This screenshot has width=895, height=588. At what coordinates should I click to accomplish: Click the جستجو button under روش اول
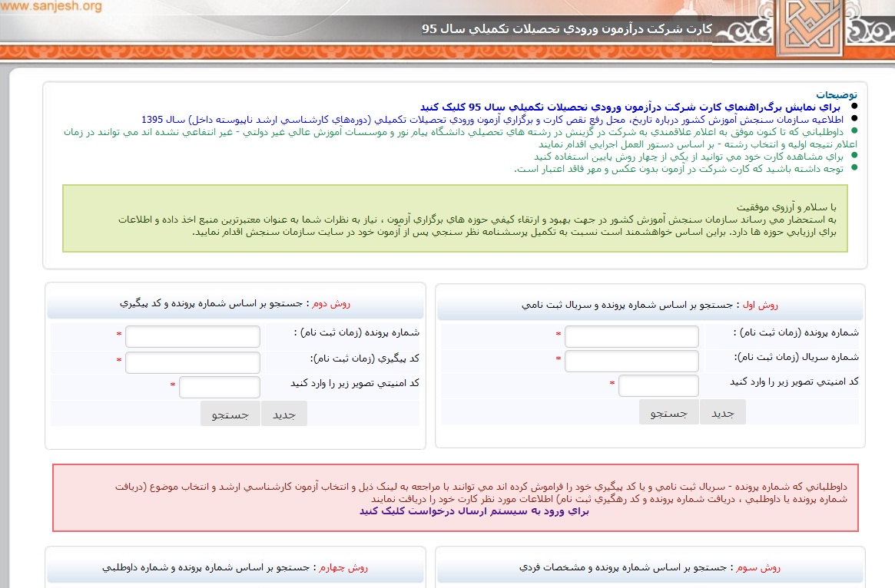(668, 413)
